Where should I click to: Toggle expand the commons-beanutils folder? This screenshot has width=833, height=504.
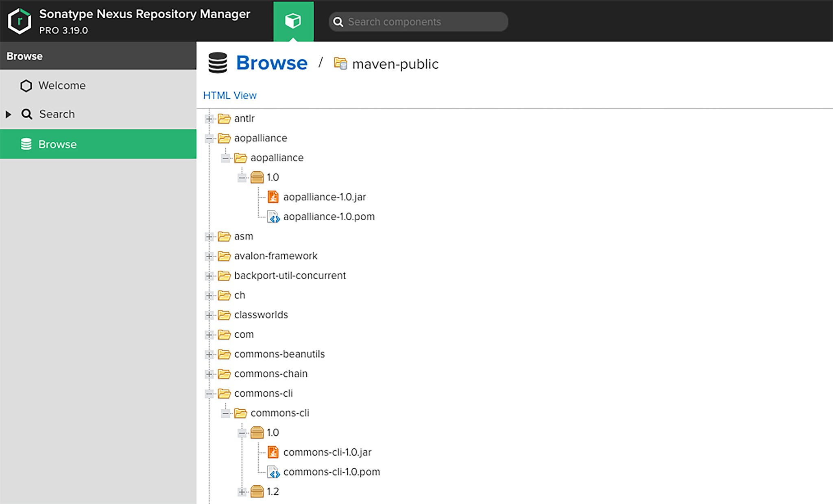tap(209, 354)
